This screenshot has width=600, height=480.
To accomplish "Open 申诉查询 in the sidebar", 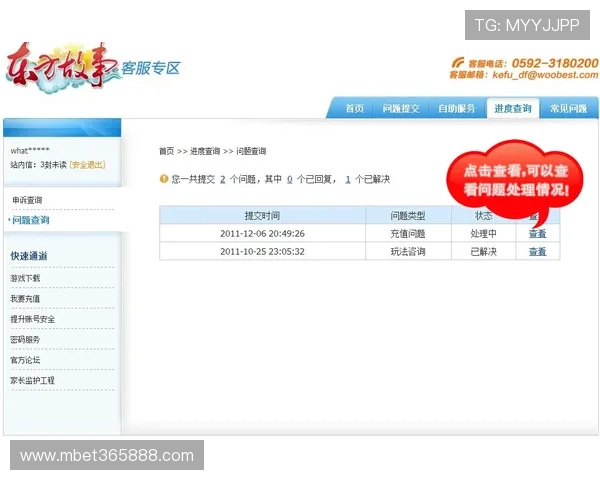I will tap(27, 200).
